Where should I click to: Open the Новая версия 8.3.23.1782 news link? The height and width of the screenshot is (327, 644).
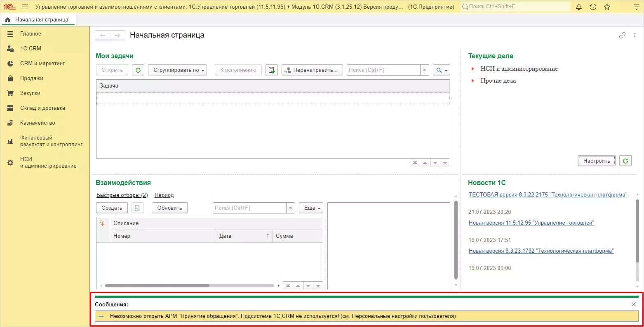pyautogui.click(x=541, y=251)
